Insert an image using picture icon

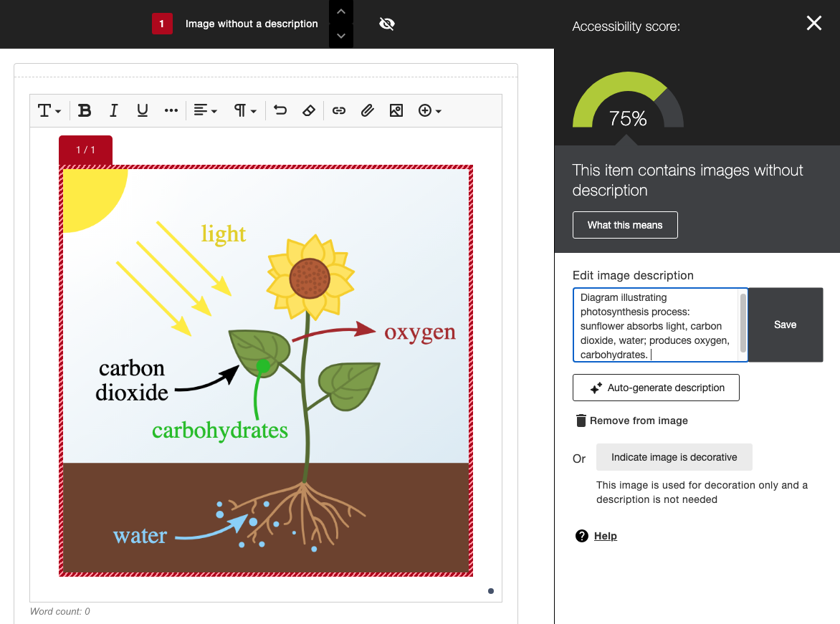tap(396, 110)
